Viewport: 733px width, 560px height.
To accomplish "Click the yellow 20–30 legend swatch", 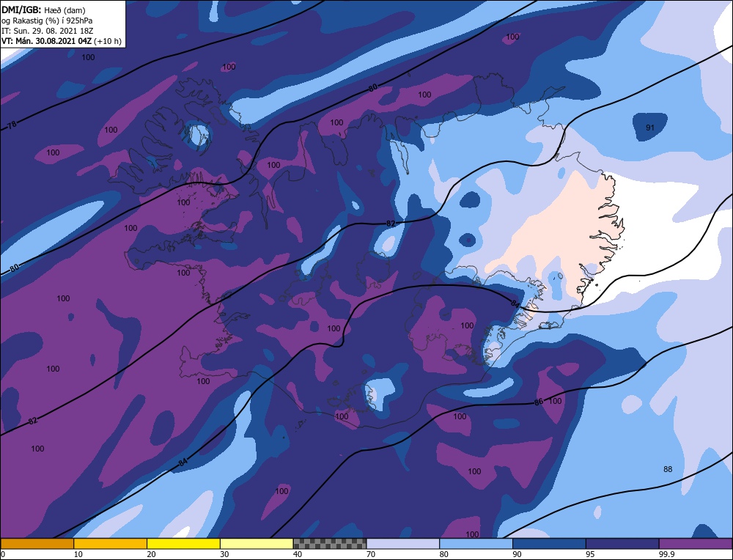I will pyautogui.click(x=183, y=543).
